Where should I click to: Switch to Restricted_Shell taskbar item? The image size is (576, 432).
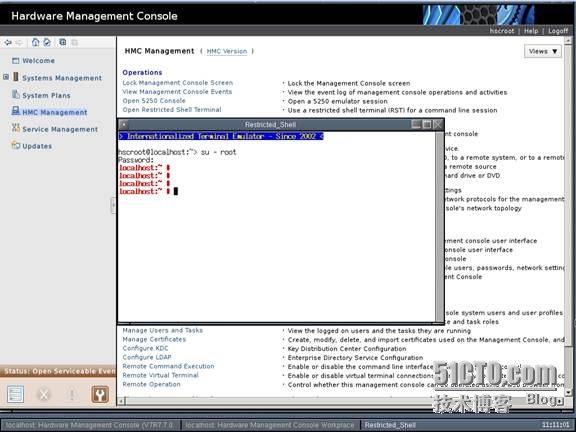[x=390, y=425]
